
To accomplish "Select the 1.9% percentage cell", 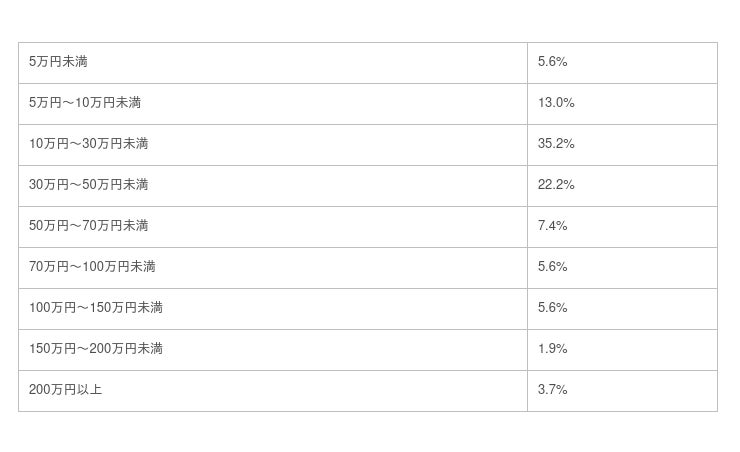I will (552, 349).
